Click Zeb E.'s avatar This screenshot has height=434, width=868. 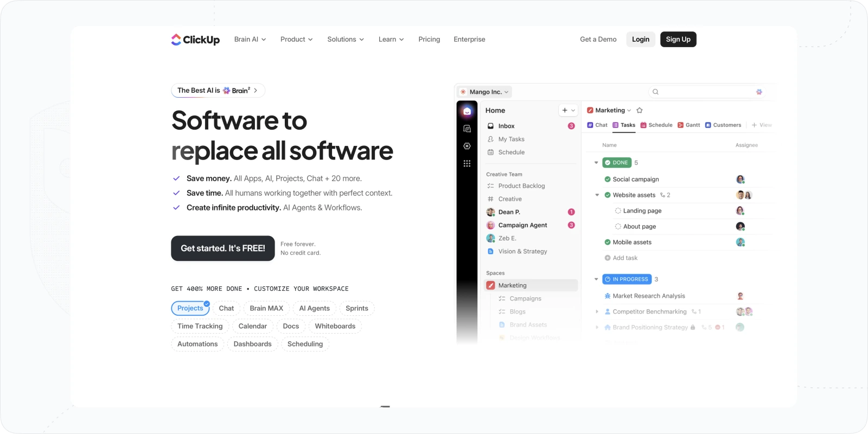(490, 238)
